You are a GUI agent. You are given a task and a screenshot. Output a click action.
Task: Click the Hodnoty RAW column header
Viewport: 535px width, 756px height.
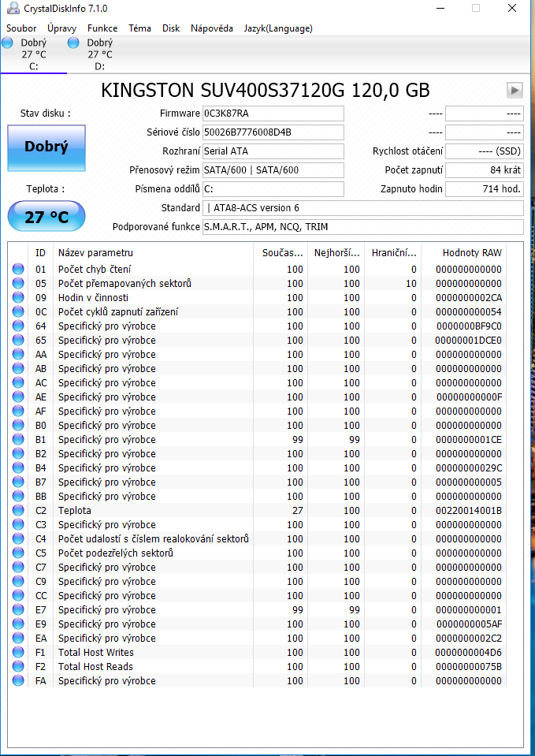(x=463, y=252)
